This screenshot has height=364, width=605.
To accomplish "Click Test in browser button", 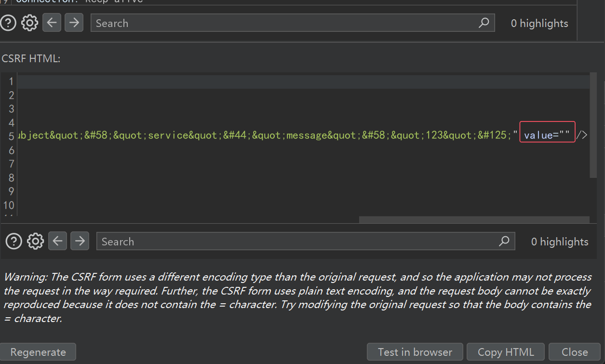I will point(415,352).
